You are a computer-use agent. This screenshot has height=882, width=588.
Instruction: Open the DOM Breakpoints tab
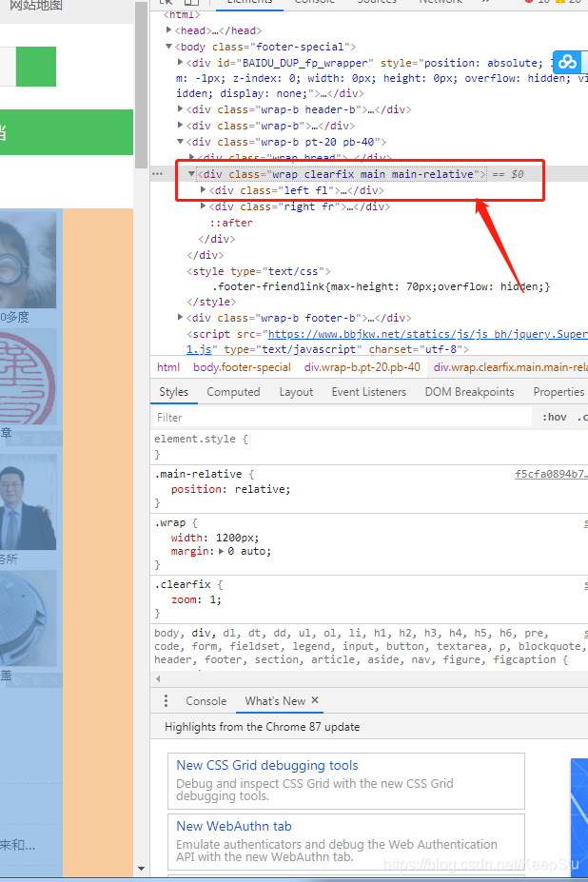469,392
